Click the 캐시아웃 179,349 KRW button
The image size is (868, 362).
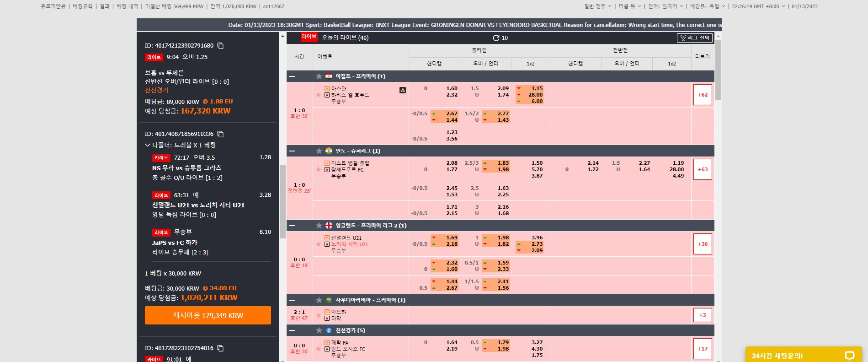point(208,315)
